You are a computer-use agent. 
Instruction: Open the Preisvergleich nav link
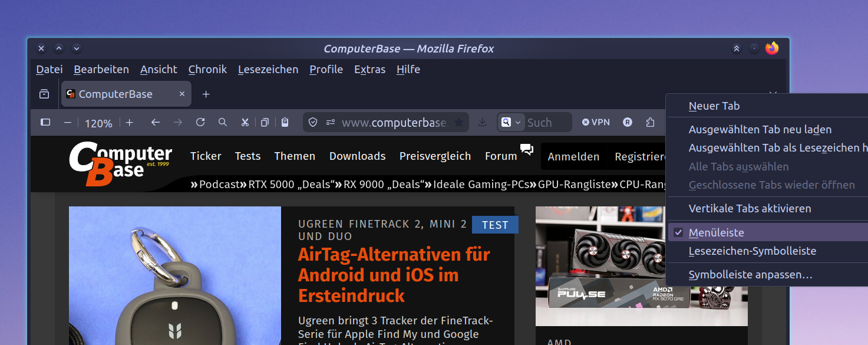[435, 156]
